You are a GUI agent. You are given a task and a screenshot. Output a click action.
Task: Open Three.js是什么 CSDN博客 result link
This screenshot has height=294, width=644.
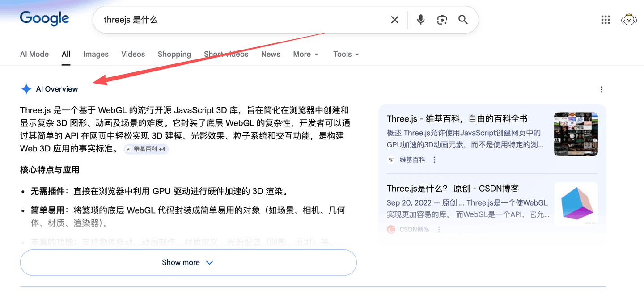click(453, 189)
